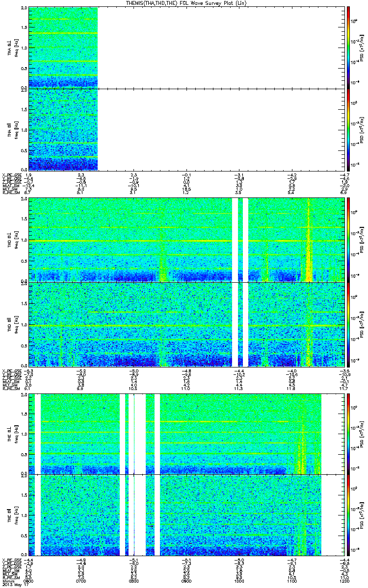The width and height of the screenshot is (368, 588).
Task: Click the plot title THEMIS FGL Wave Survey Plot
Action: pyautogui.click(x=186, y=3)
